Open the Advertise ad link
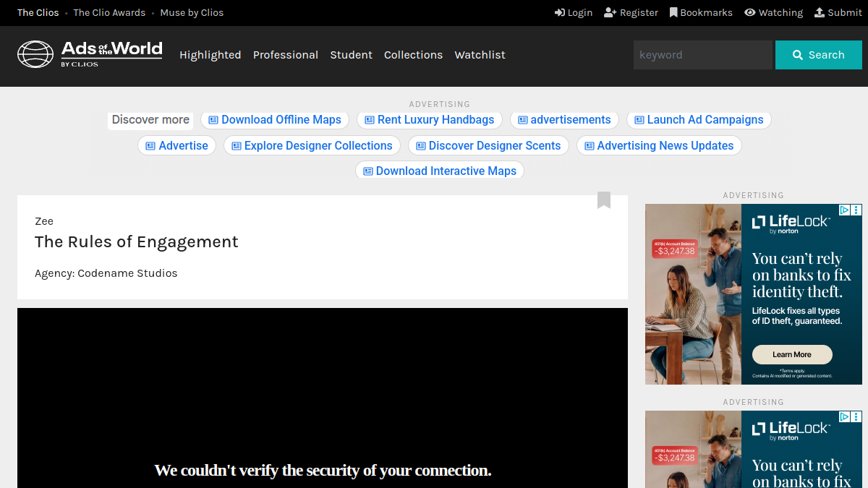This screenshot has height=488, width=868. point(177,145)
